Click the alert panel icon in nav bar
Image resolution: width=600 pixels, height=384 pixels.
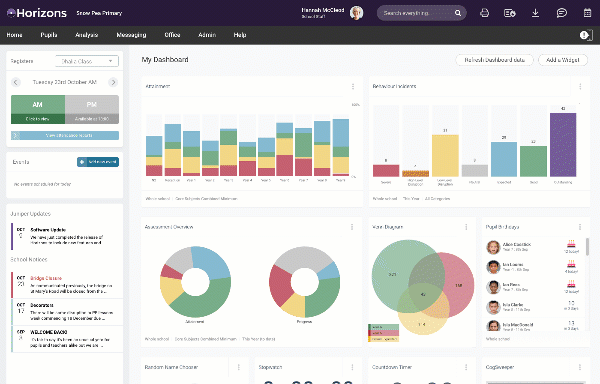(586, 35)
